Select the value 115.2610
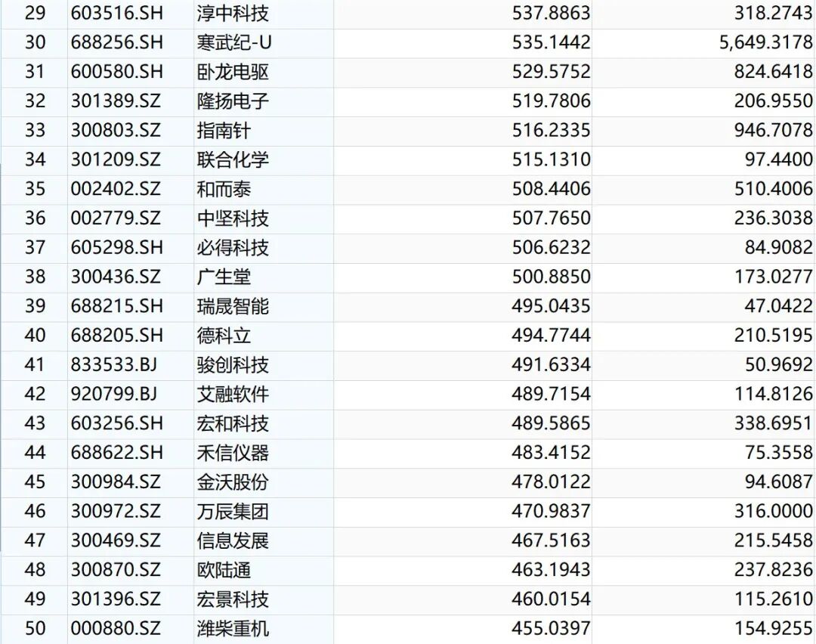The width and height of the screenshot is (816, 644). 774,599
